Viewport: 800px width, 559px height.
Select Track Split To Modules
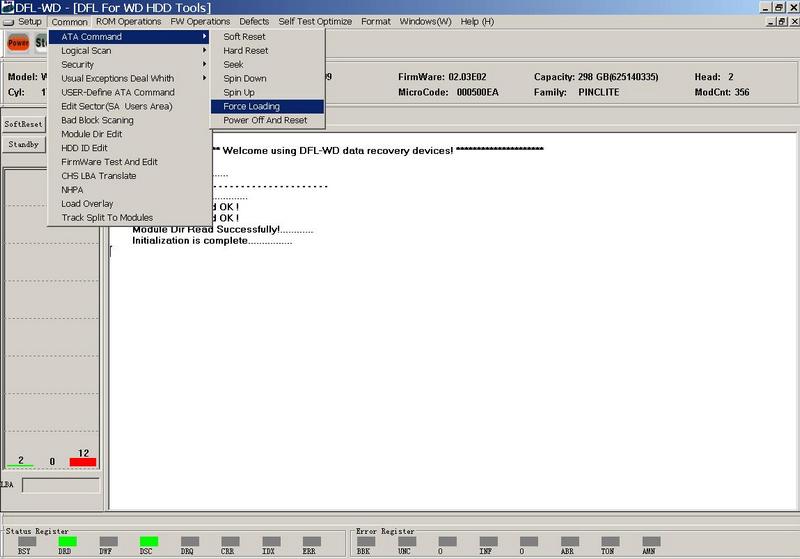tap(129, 217)
